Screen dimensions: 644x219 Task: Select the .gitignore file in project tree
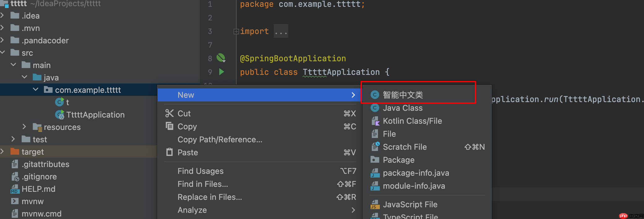tap(39, 177)
